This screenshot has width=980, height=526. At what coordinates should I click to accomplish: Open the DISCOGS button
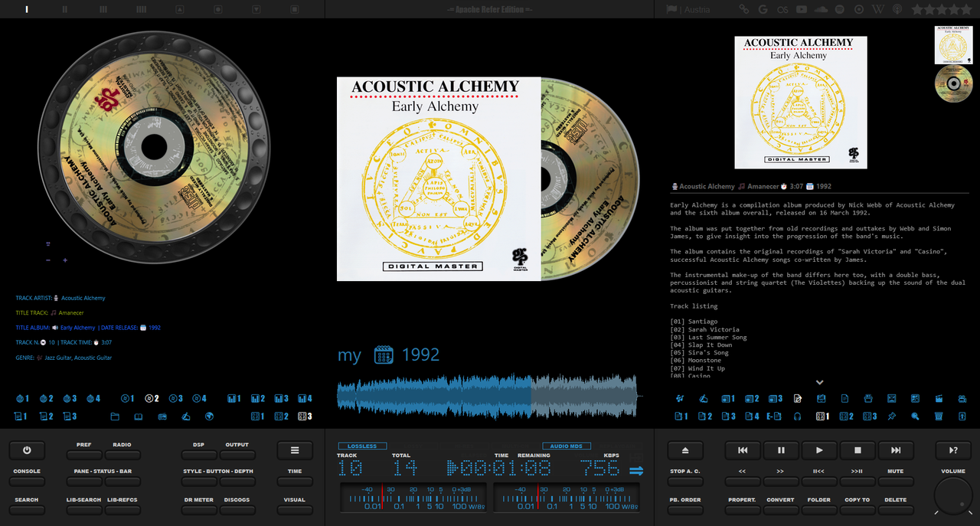point(237,510)
